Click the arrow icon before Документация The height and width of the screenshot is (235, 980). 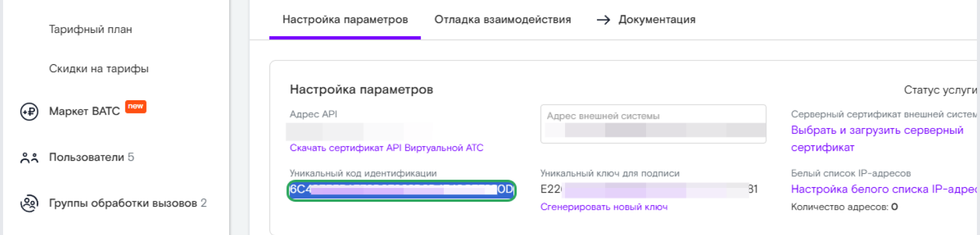(x=603, y=20)
